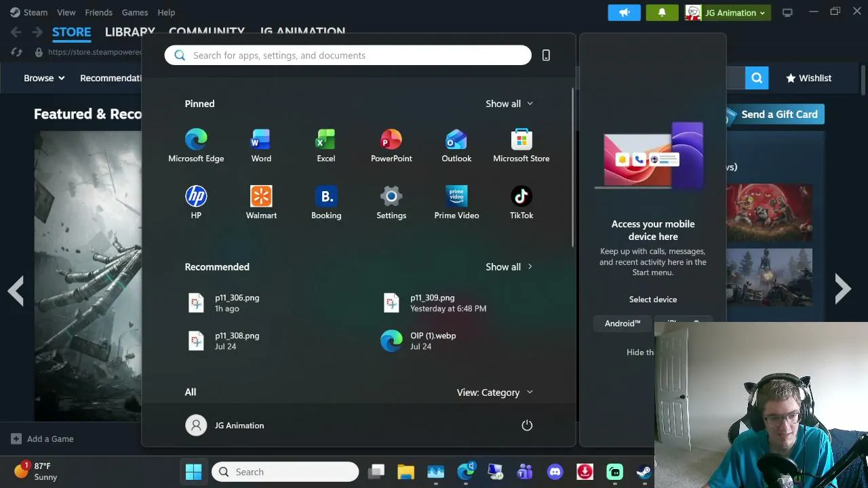This screenshot has height=488, width=868.
Task: Open the first game thumbnail in Steam sidebar
Action: 769,212
